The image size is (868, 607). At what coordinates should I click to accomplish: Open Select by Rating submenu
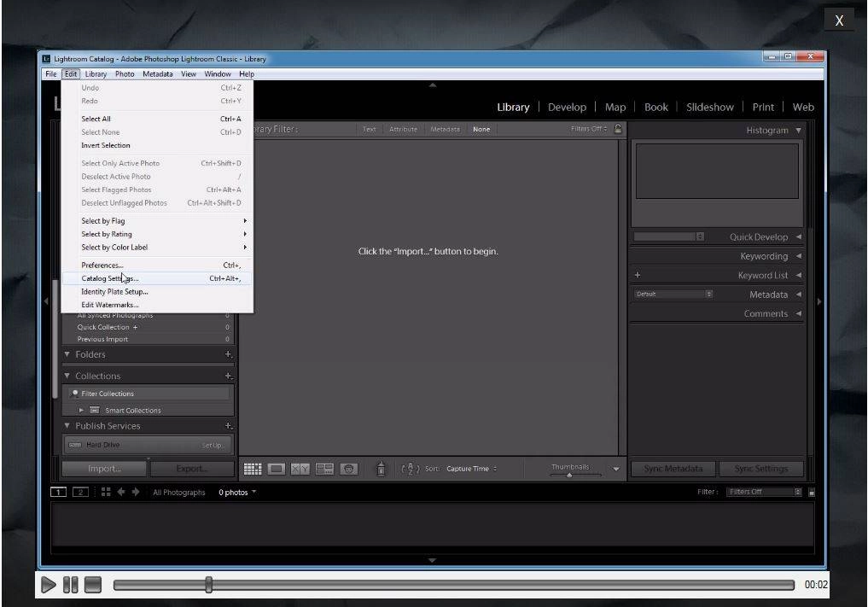pos(157,234)
